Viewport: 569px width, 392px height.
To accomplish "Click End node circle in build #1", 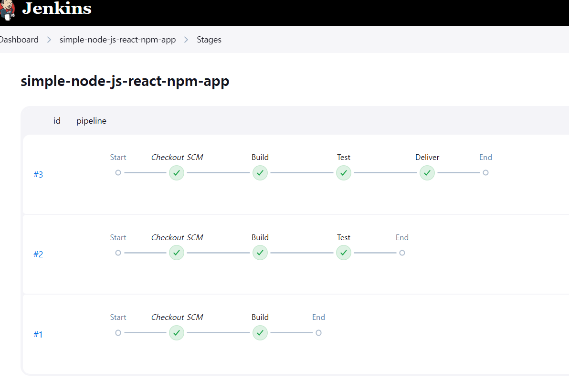I will coord(318,333).
